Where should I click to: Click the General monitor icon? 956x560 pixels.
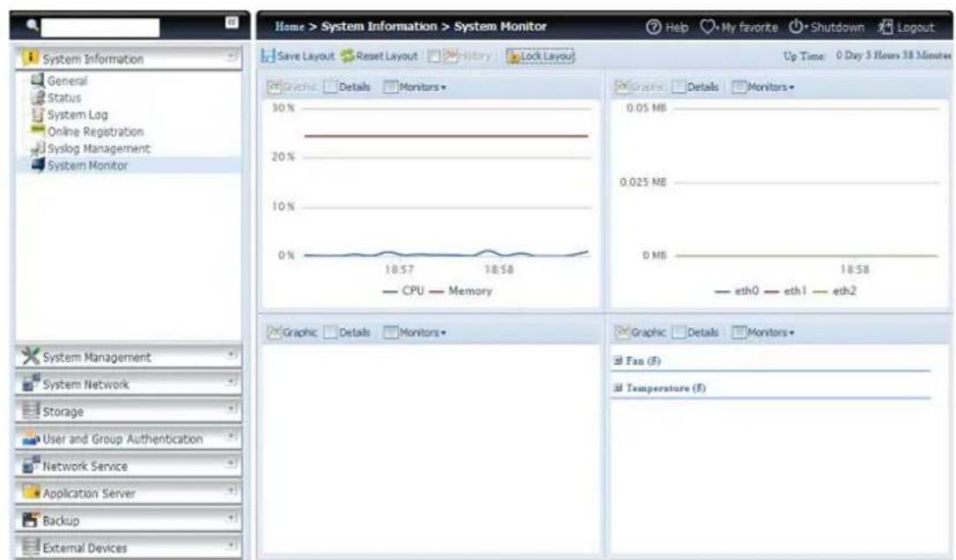coord(38,80)
